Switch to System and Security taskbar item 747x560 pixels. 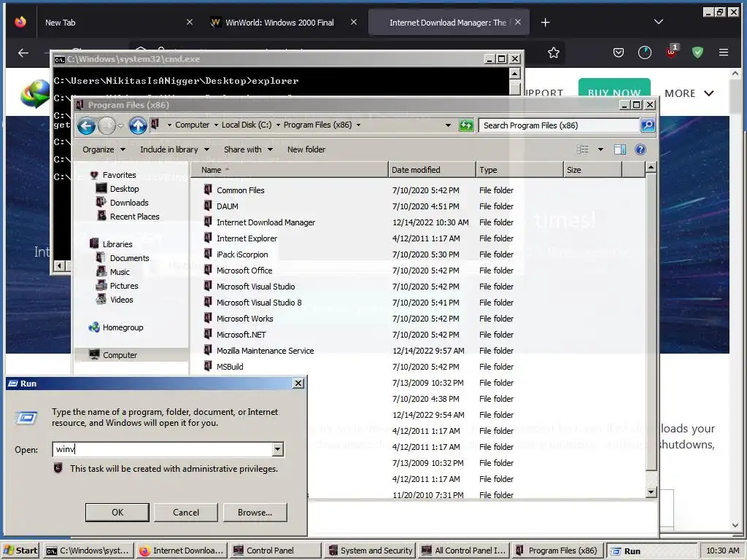[370, 551]
